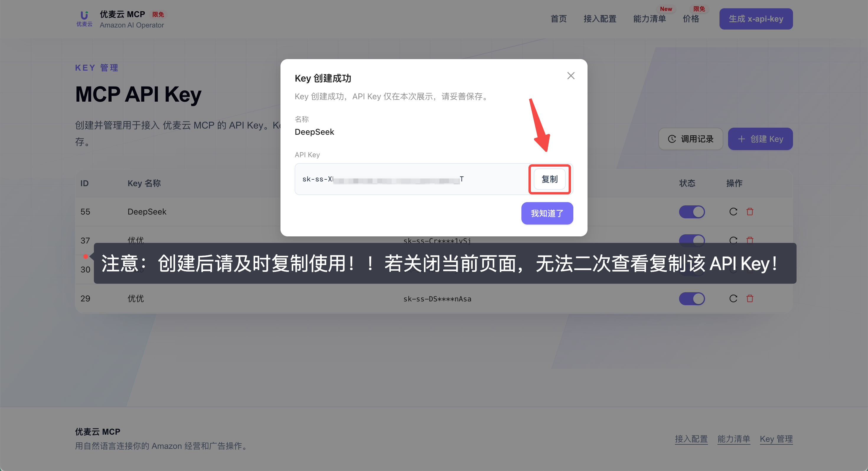Screen dimensions: 868x471
Task: Click DeepSeek name value in the dialog
Action: point(314,132)
